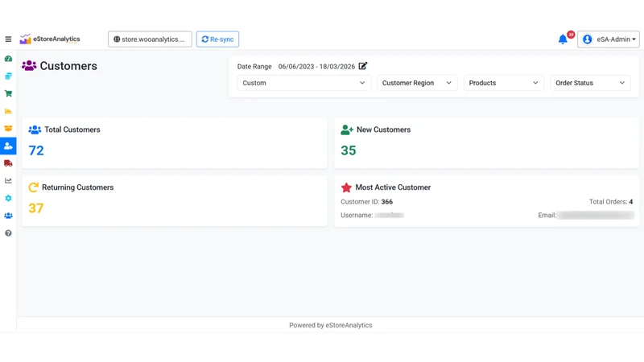Open the orange box products sidebar icon
This screenshot has width=644, height=362.
point(8,129)
